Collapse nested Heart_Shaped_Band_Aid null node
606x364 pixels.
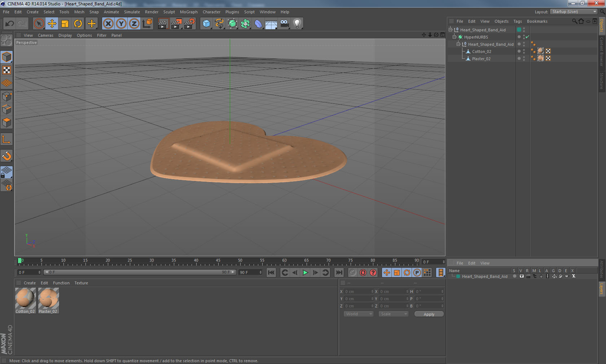pyautogui.click(x=458, y=44)
